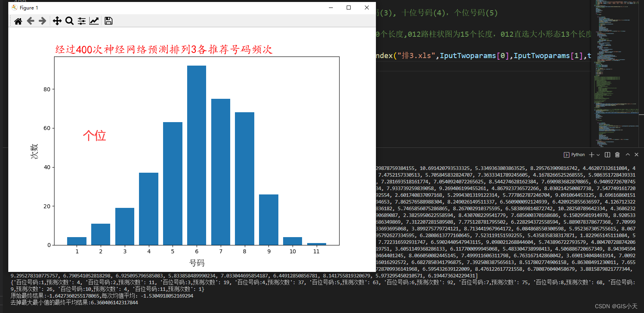Click the bar for number 5
The width and height of the screenshot is (644, 313).
pyautogui.click(x=173, y=184)
